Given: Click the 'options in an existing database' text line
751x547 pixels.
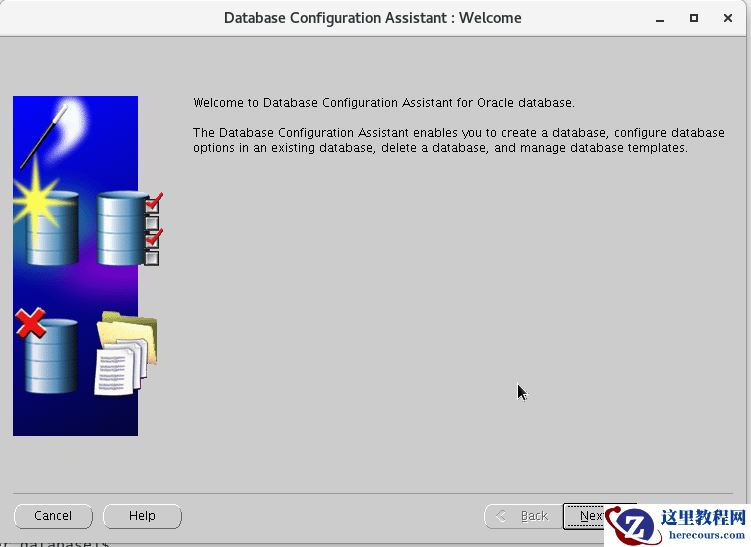Looking at the screenshot, I should (440, 148).
